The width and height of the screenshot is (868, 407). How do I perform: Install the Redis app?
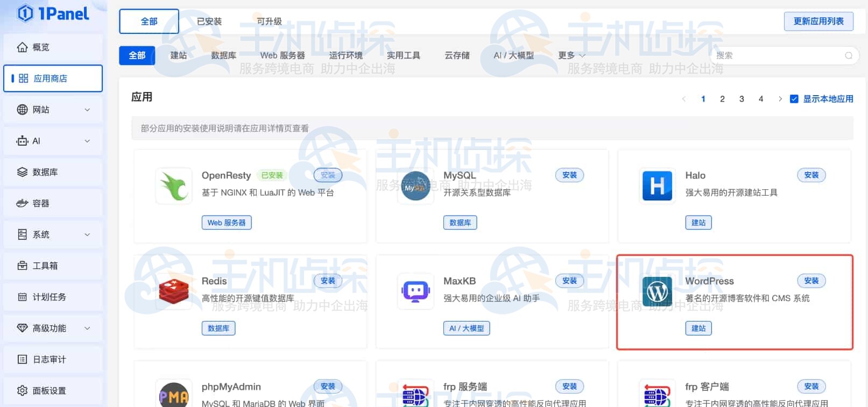tap(328, 281)
